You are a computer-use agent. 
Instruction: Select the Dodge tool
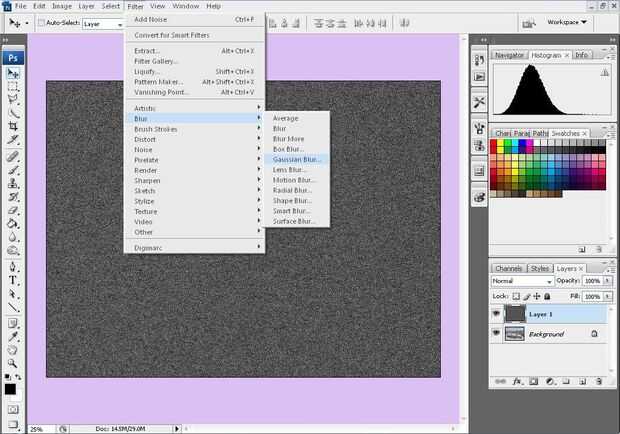coord(13,251)
